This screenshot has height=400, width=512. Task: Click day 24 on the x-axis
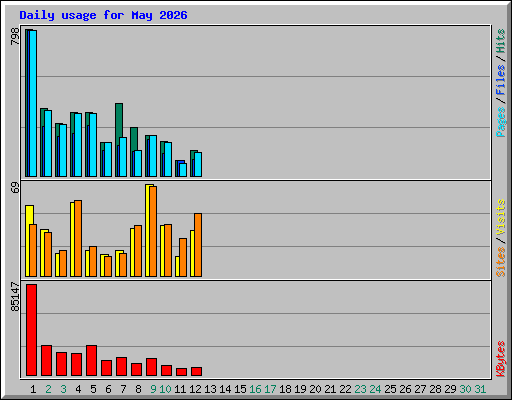click(375, 389)
